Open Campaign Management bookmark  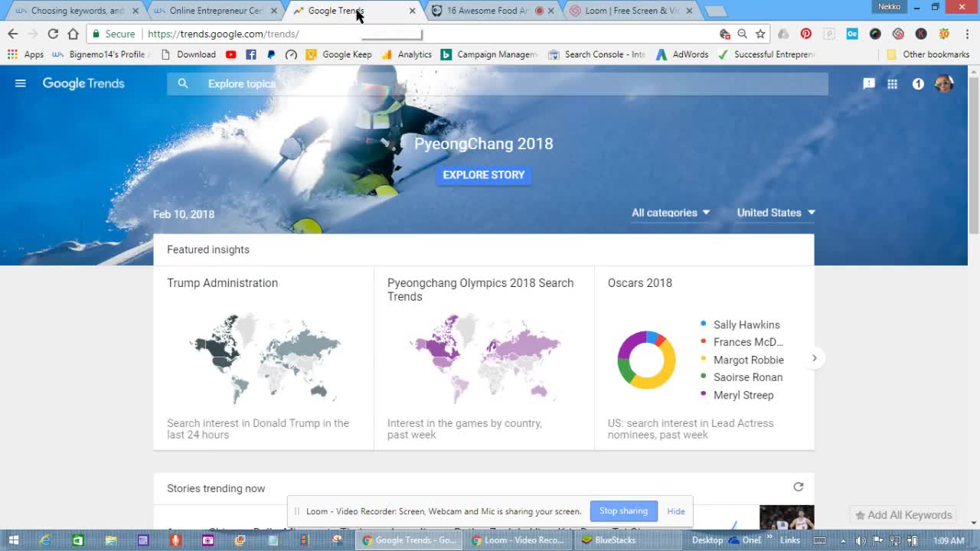tap(489, 54)
